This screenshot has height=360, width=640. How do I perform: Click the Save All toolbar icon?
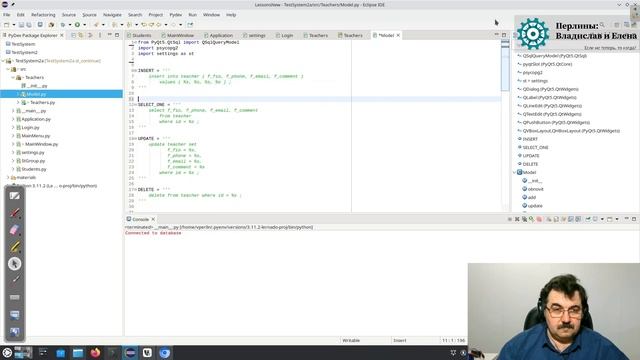tap(29, 25)
